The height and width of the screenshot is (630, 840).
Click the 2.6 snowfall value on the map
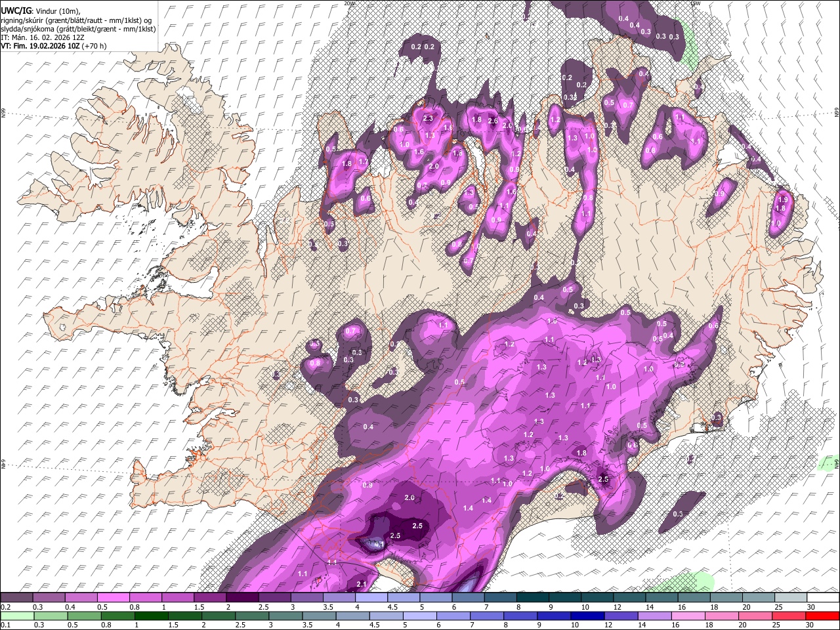coord(493,121)
